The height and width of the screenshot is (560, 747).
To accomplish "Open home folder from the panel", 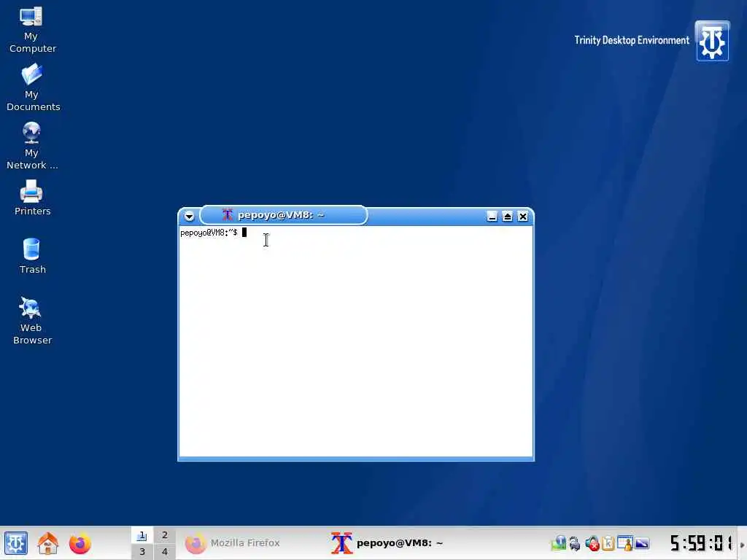I will point(47,543).
